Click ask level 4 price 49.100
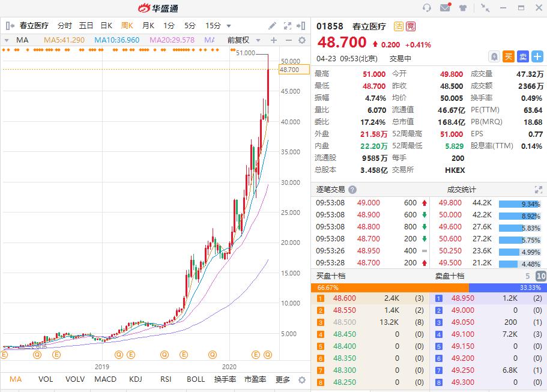Viewport: 547px width, 392px height. 462,334
